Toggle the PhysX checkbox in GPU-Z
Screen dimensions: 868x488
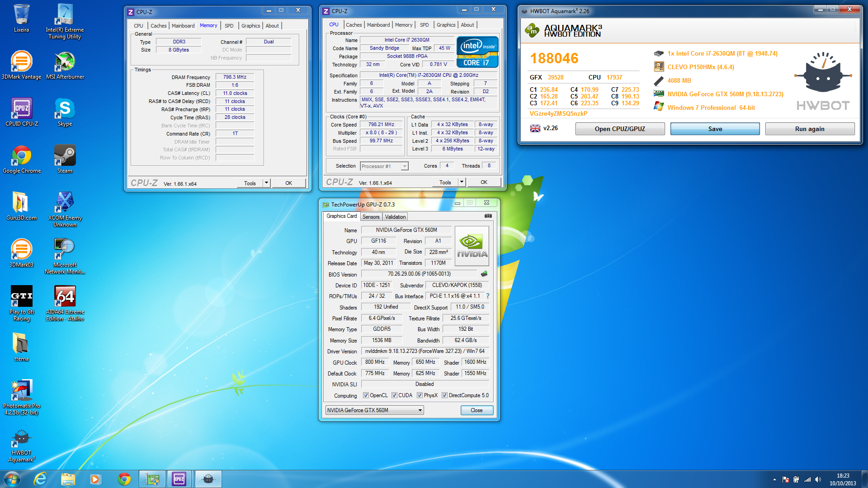coord(420,395)
